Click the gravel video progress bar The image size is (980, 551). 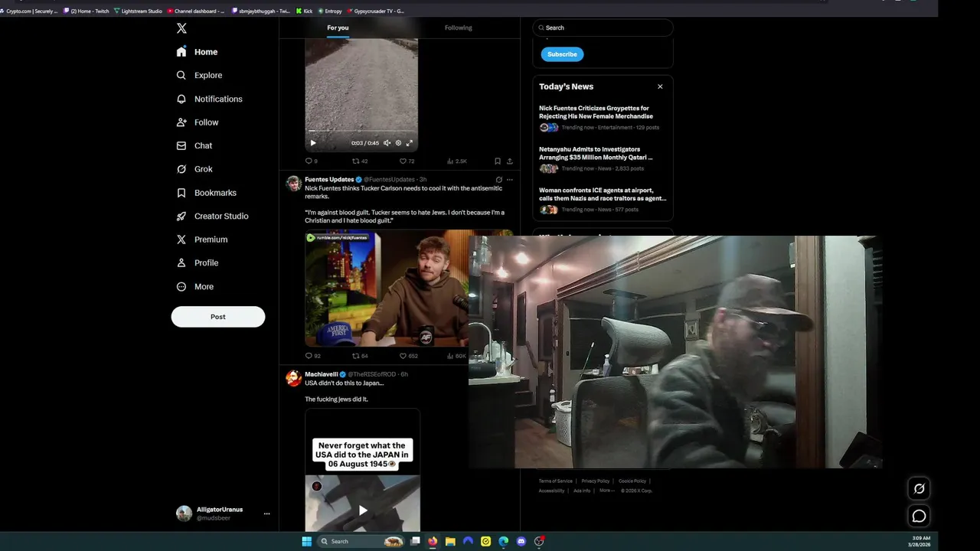click(x=361, y=132)
